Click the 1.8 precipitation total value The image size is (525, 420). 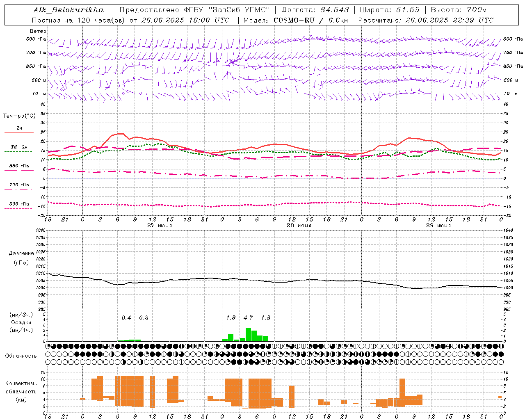tap(266, 317)
